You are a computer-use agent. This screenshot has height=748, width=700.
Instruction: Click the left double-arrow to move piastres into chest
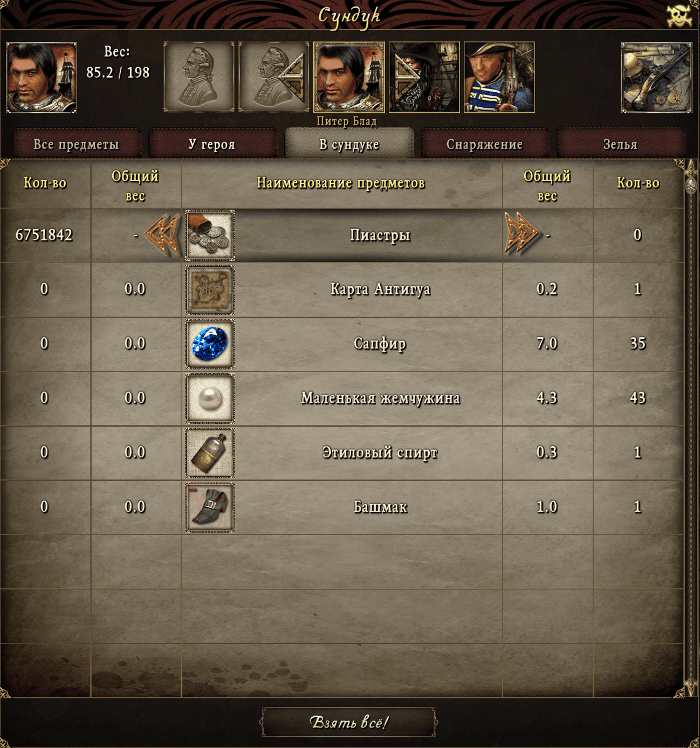[162, 235]
